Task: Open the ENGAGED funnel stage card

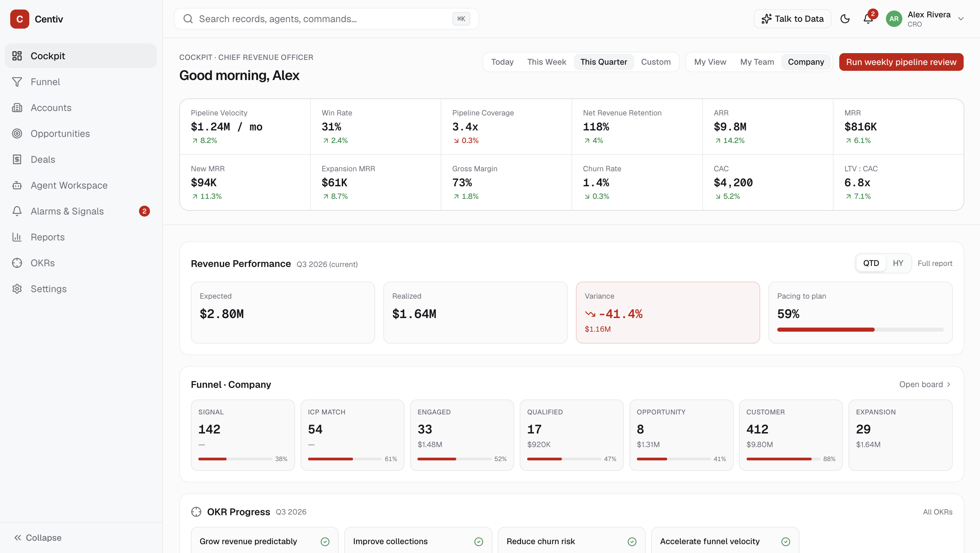Action: point(461,435)
